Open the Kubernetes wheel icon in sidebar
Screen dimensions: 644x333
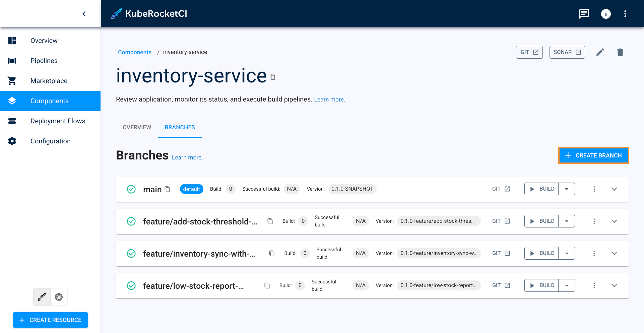[59, 297]
